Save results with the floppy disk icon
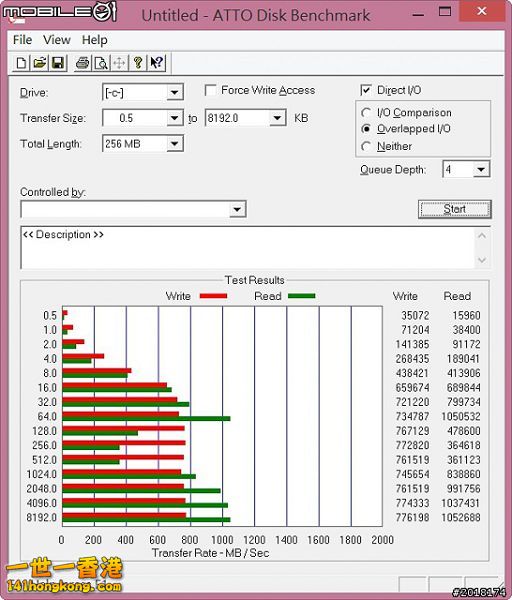Viewport: 512px width, 600px height. click(58, 63)
